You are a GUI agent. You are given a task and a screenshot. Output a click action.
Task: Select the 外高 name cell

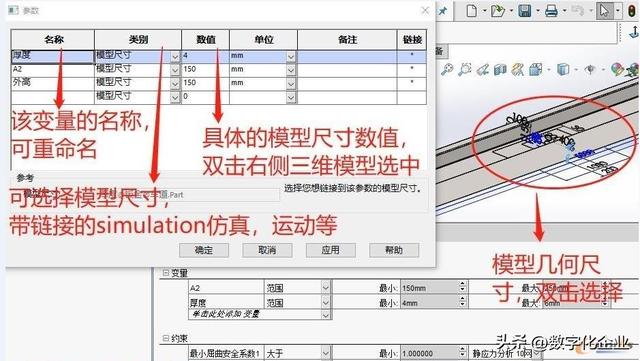click(x=53, y=83)
